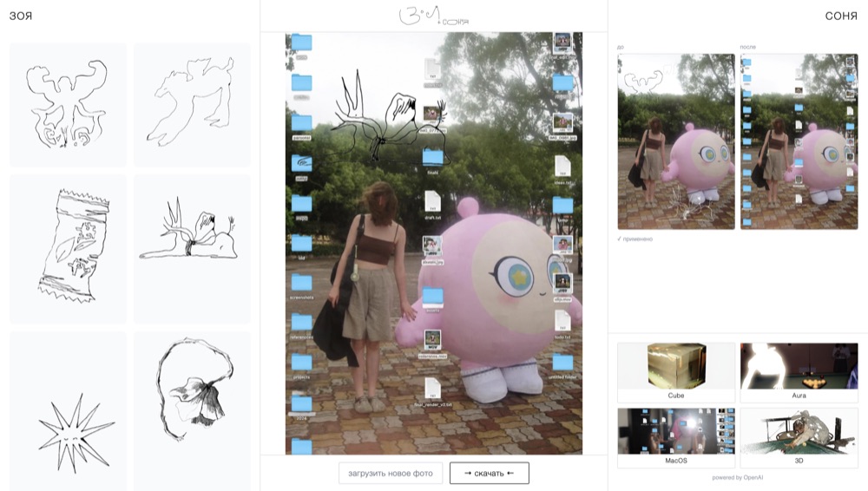
Task: Click the СОНЯ heading
Action: [841, 16]
